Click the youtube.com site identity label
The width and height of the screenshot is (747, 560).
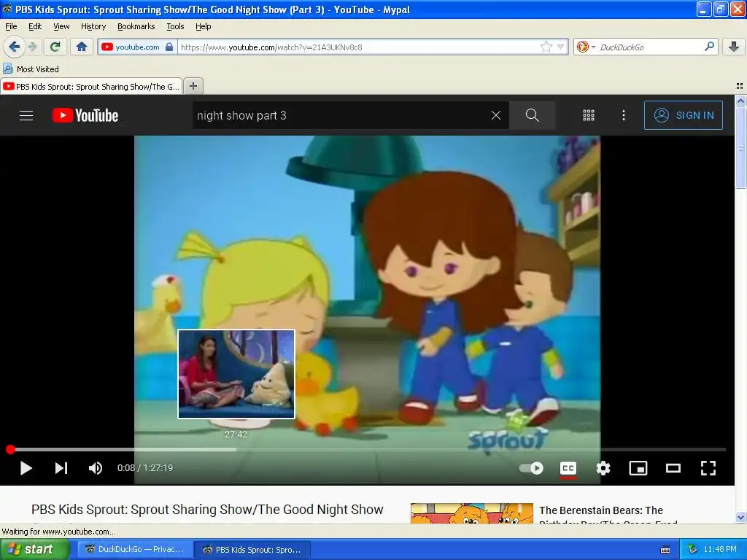click(137, 47)
